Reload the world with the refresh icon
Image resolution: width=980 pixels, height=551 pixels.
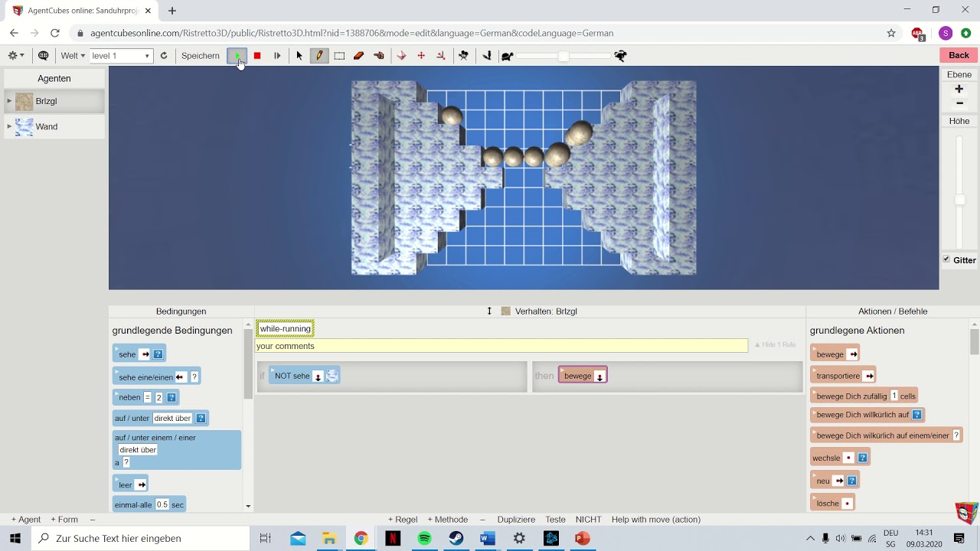coord(164,55)
